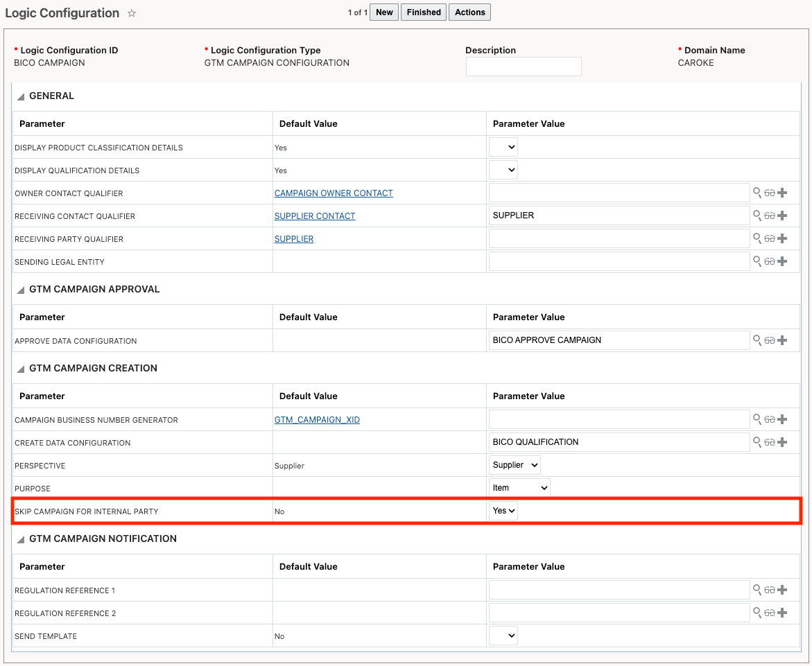This screenshot has height=666, width=812.
Task: Click the glasses icon beside CREATE DATA CONFIGURATION
Action: coord(770,442)
